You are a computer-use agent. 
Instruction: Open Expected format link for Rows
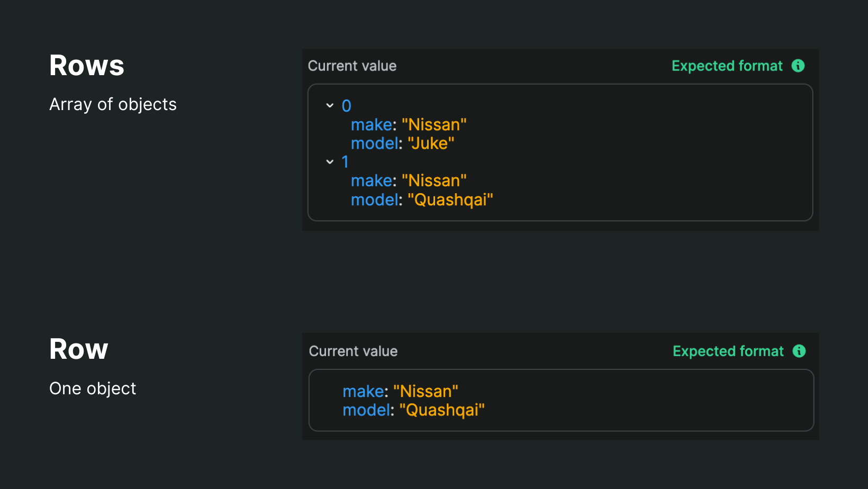pos(727,66)
